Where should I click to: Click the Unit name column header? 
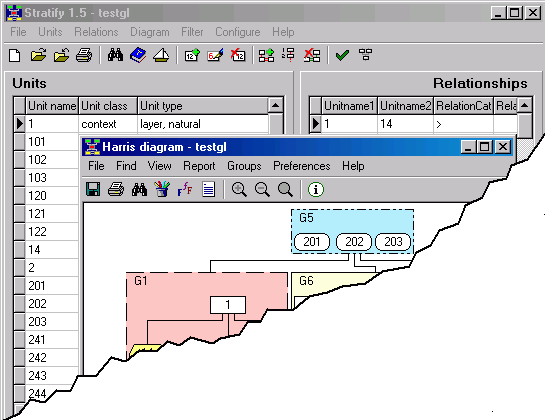click(52, 106)
